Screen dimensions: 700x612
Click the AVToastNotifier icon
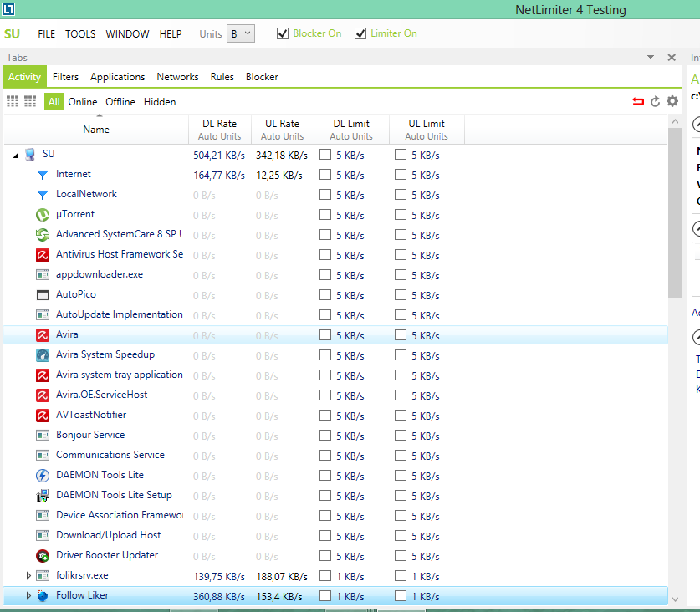(43, 416)
